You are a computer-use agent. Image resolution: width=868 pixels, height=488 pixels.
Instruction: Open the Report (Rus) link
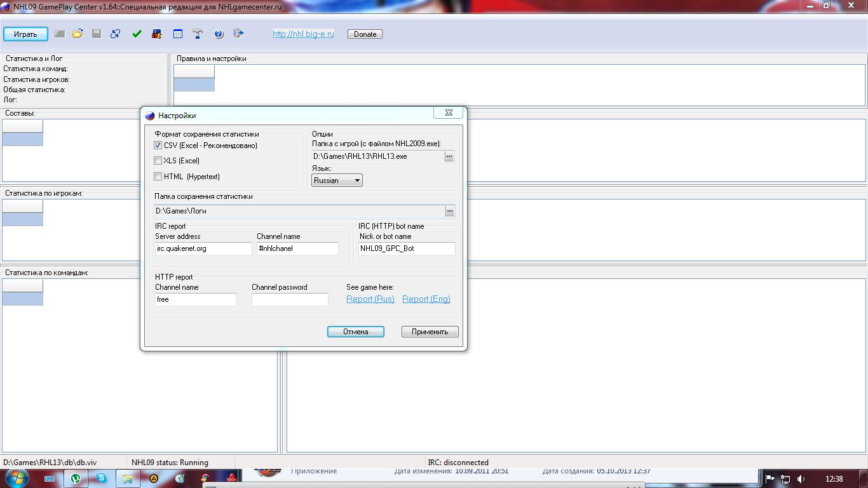coord(370,299)
